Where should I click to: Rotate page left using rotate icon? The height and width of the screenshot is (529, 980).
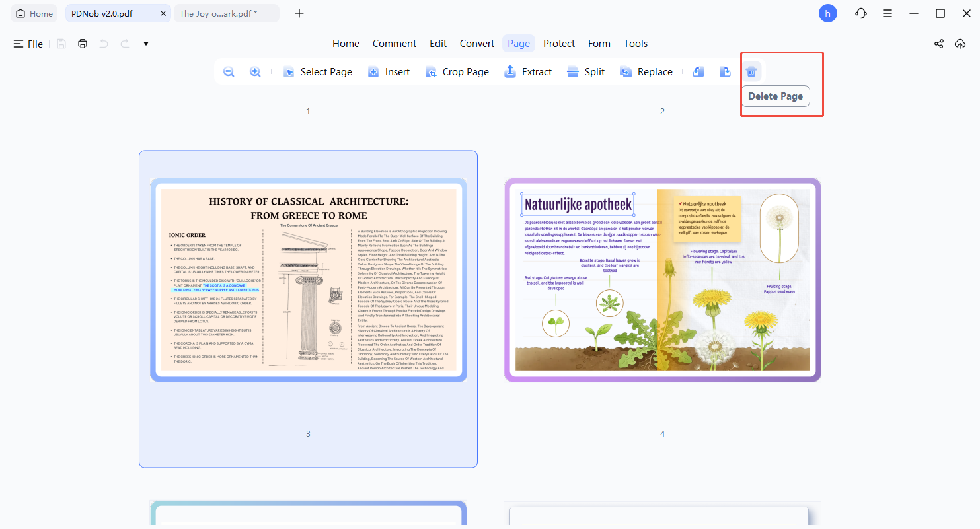point(698,72)
